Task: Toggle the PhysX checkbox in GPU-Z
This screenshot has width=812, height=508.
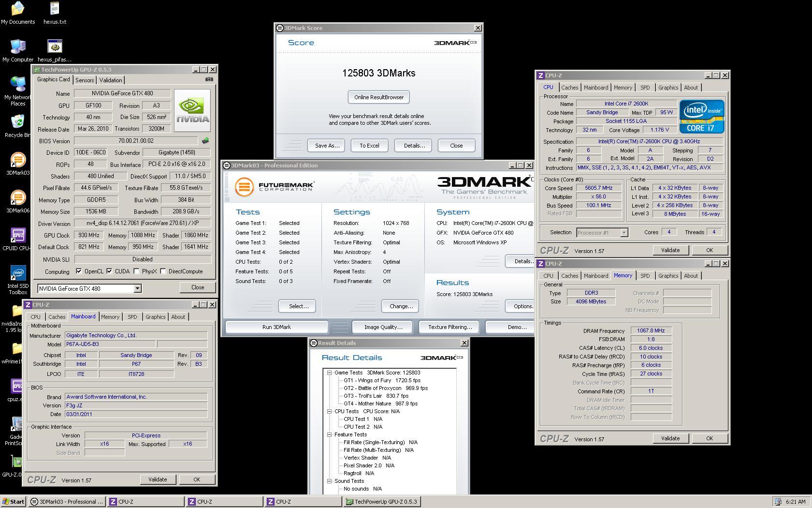Action: point(136,271)
